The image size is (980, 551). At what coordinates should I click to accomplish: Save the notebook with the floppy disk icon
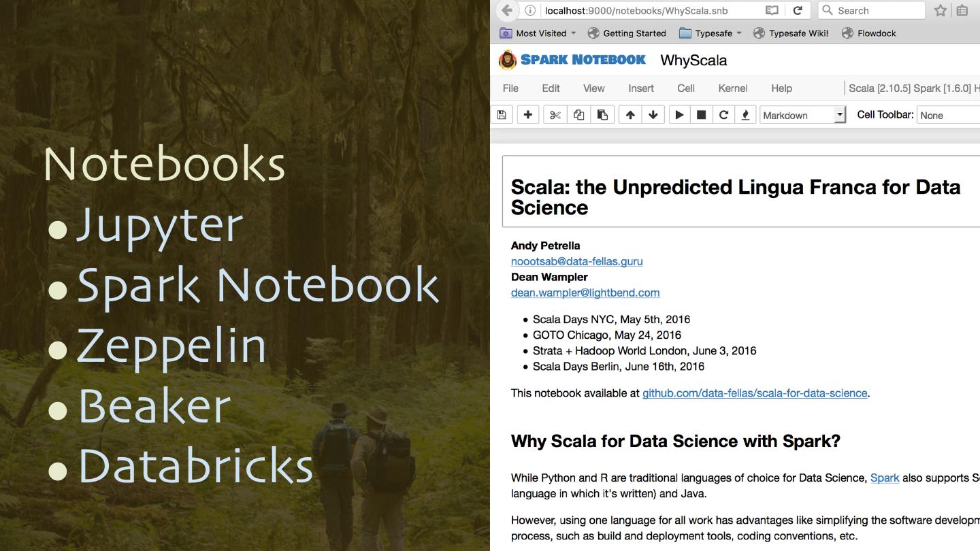click(x=502, y=115)
